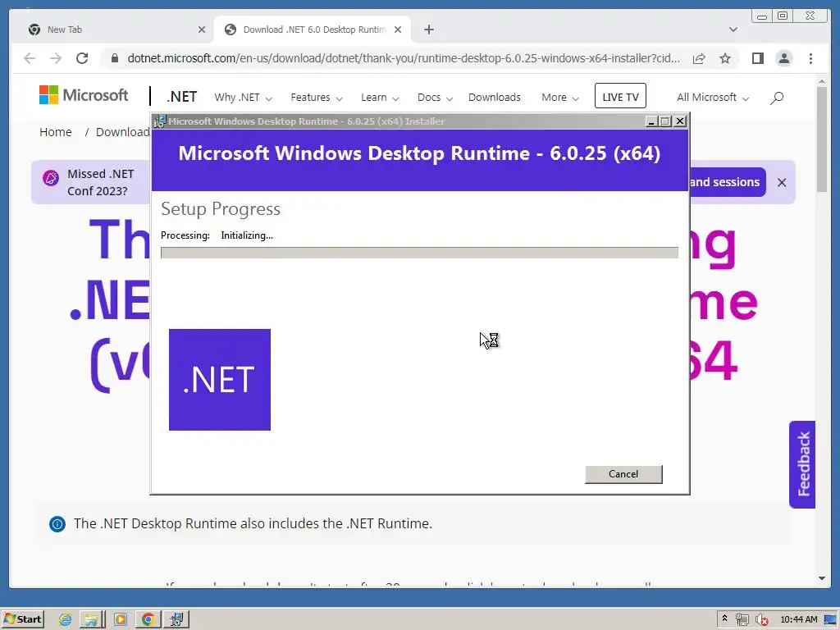840x630 pixels.
Task: Close the Download .NET 6.0 tab
Action: tap(398, 30)
